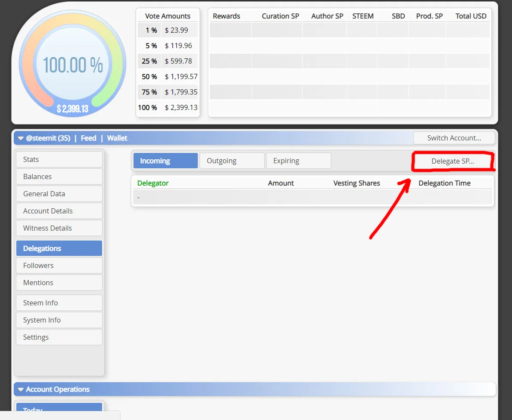Click the Curation SP column header

[x=280, y=16]
